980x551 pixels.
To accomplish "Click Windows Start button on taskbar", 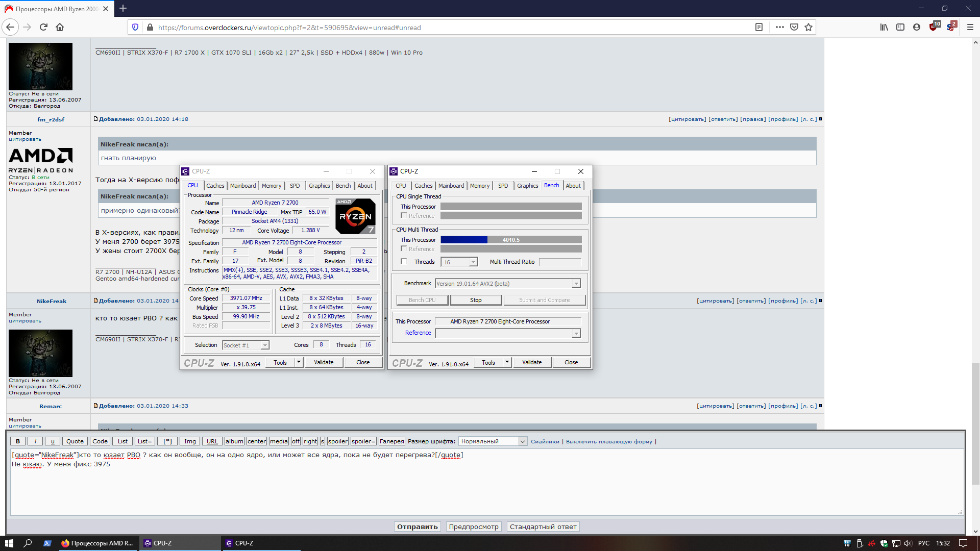I will point(9,543).
